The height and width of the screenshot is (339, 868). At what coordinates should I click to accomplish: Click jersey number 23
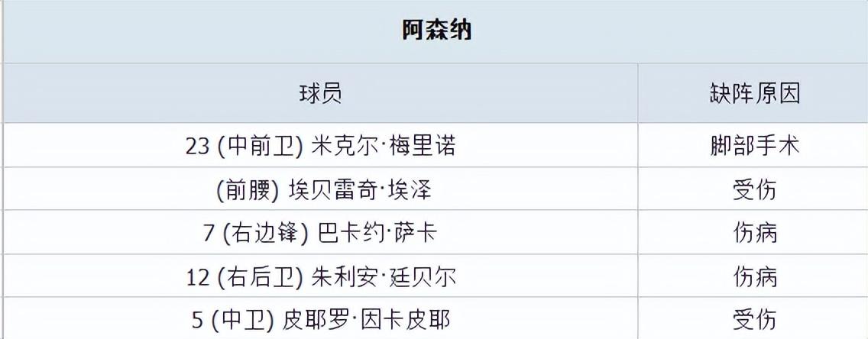coord(197,146)
